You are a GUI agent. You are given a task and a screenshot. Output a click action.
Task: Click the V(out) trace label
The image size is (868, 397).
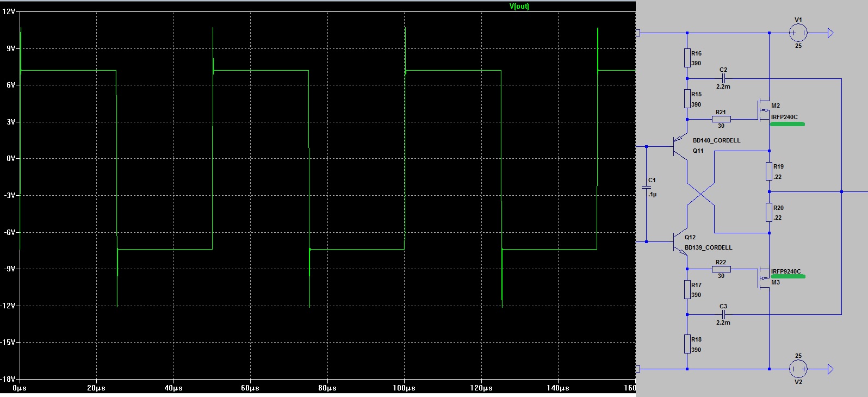(x=519, y=7)
